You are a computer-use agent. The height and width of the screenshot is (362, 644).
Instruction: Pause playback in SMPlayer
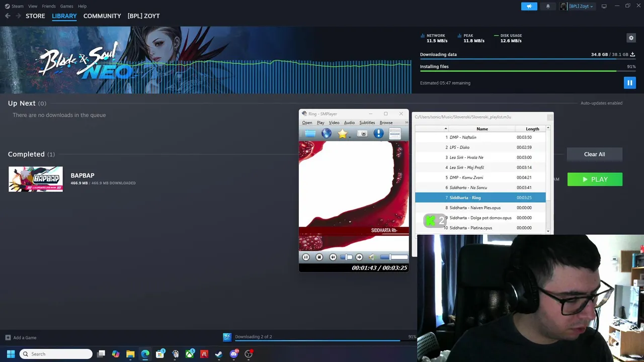[305, 257]
